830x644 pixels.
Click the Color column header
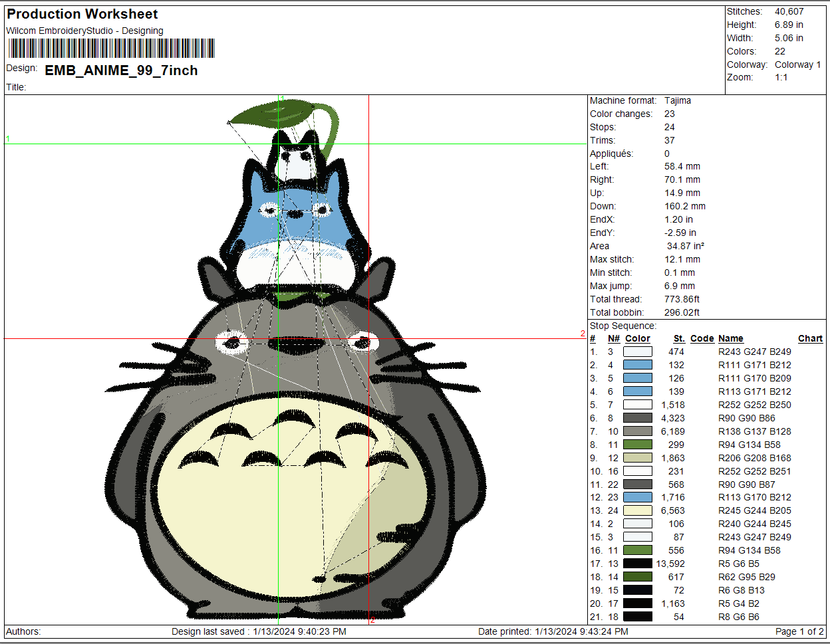tap(637, 338)
